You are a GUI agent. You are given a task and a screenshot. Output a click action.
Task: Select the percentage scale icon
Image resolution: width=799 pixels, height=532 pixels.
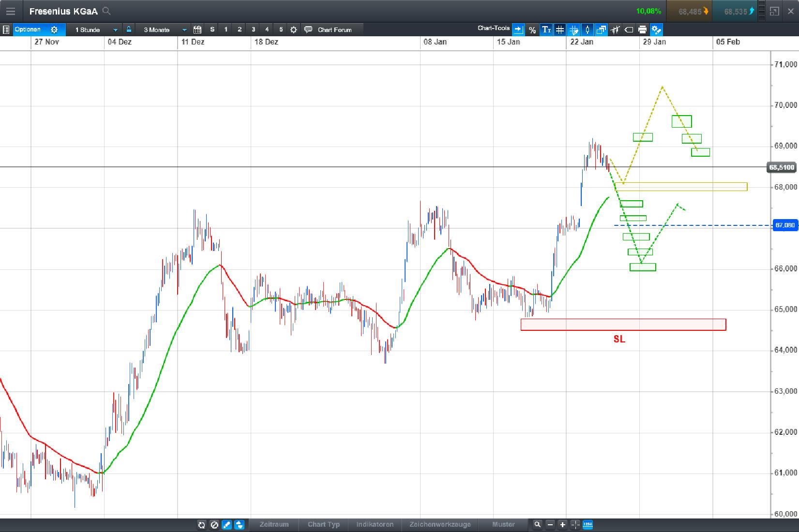pyautogui.click(x=532, y=30)
